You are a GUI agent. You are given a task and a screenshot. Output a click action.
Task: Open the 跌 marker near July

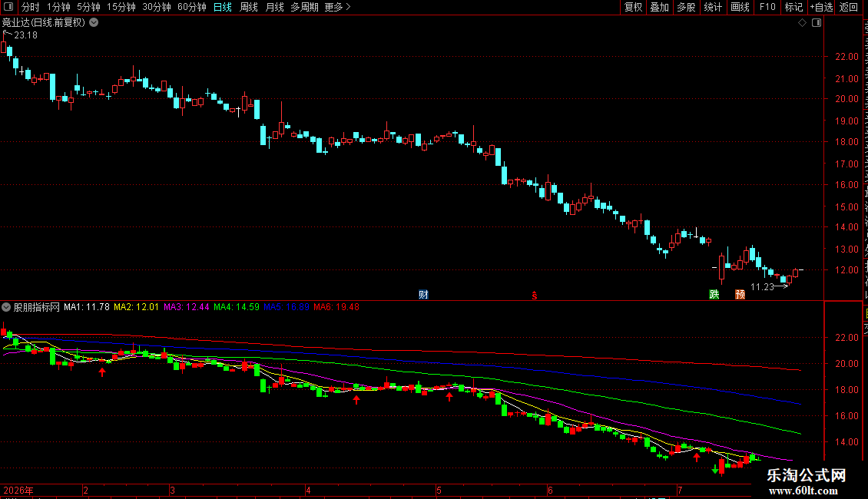tap(714, 294)
